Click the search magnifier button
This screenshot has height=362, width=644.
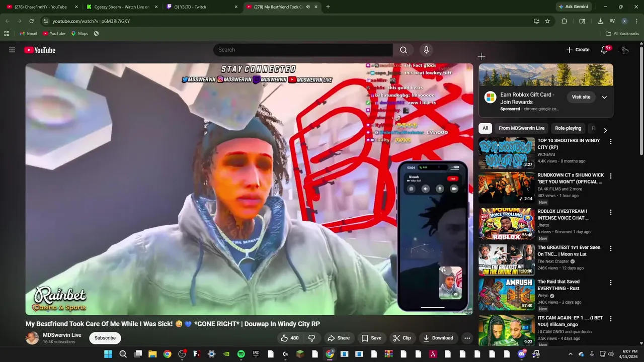(x=404, y=50)
